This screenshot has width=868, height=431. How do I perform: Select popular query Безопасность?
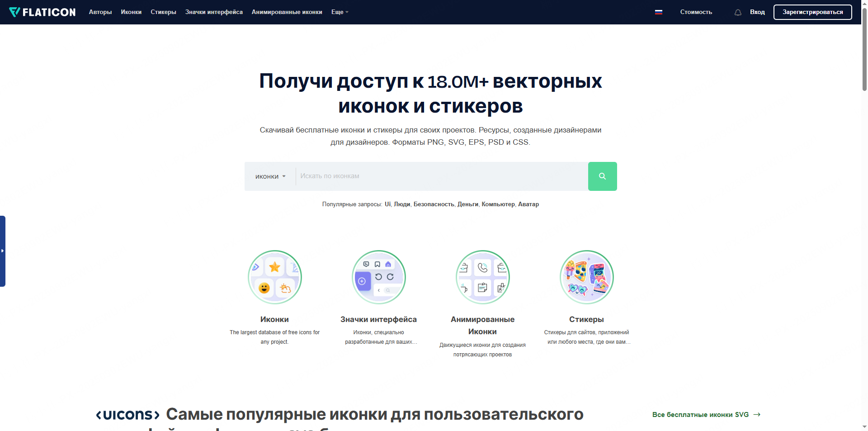(434, 204)
